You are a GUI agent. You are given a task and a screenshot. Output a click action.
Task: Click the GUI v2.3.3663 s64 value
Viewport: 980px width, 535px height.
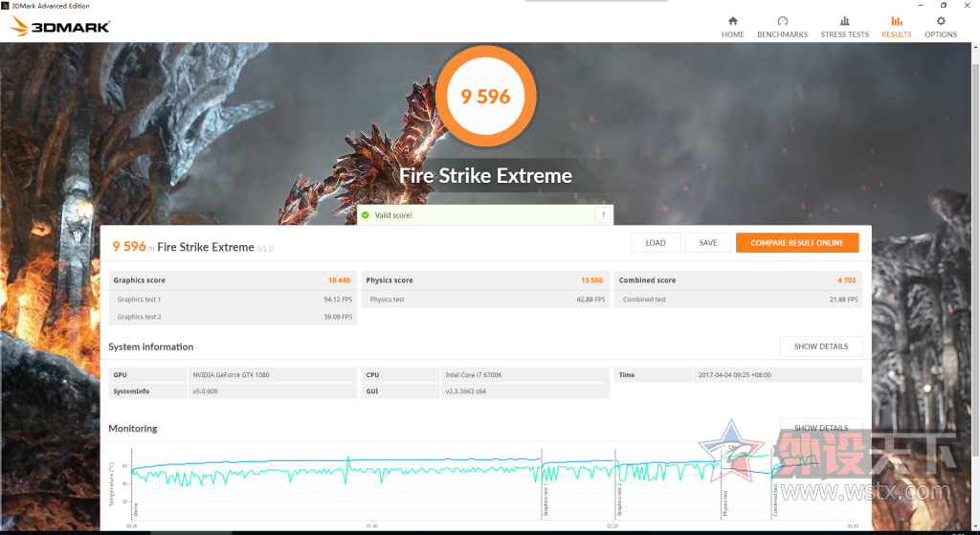coord(466,391)
